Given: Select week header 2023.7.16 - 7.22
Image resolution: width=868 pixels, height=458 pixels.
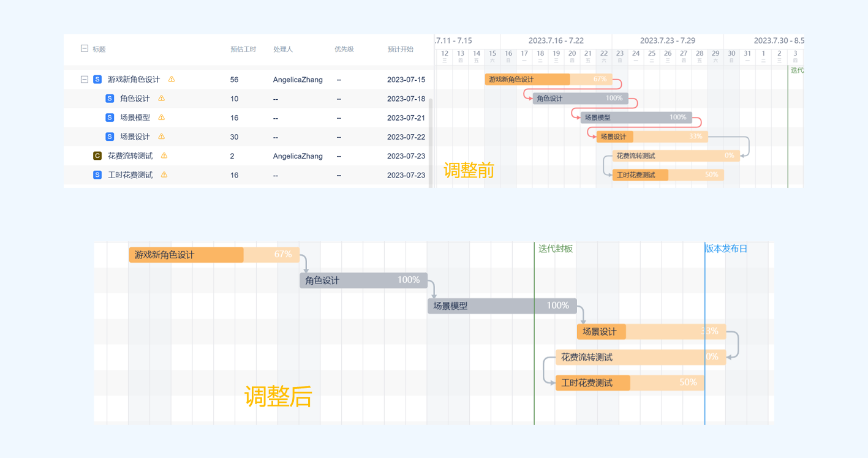Looking at the screenshot, I should (x=556, y=40).
